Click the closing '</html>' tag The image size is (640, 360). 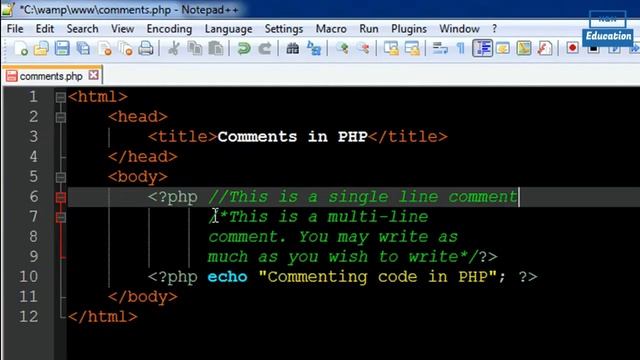tap(103, 317)
